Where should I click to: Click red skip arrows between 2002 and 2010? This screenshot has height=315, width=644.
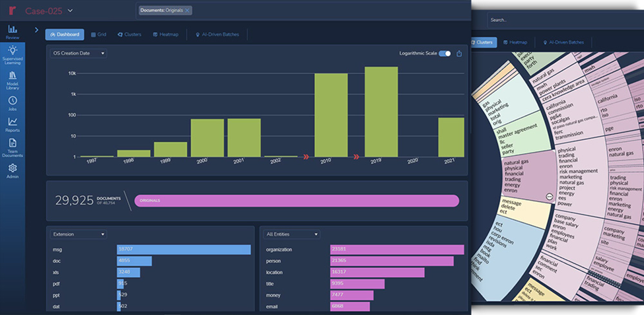[x=306, y=157]
